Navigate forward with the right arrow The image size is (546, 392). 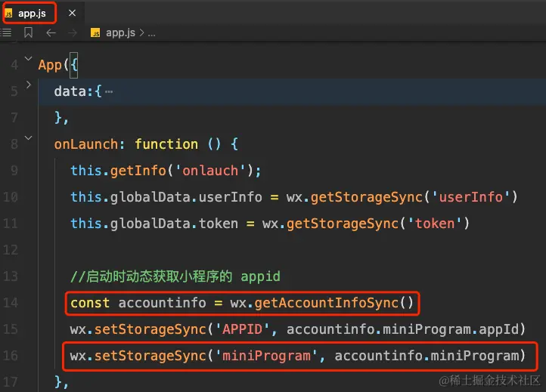(73, 33)
